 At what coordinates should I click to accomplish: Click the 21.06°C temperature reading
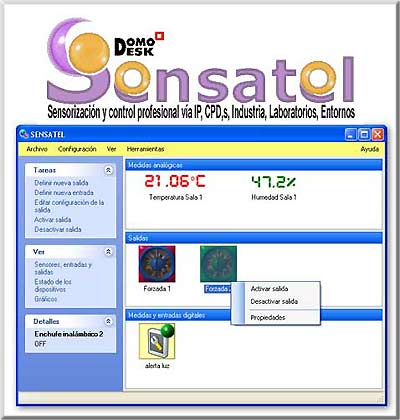(x=175, y=181)
